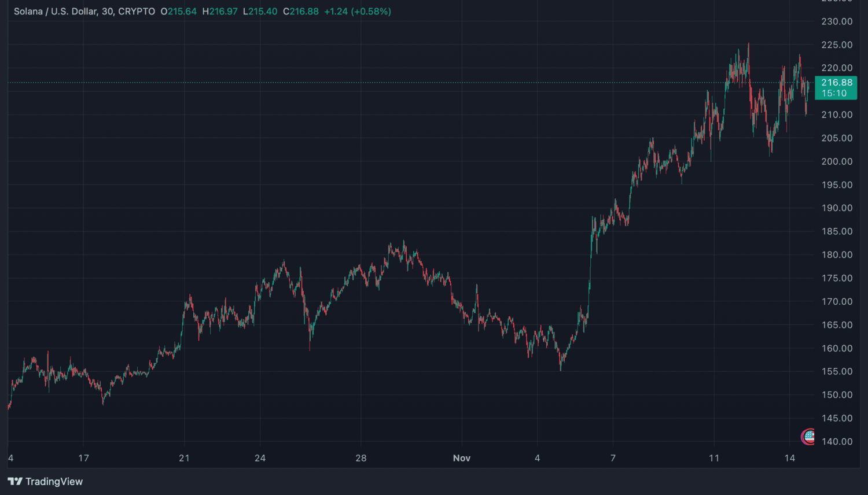Click the 180.00 price axis label
868x495 pixels.
click(837, 255)
